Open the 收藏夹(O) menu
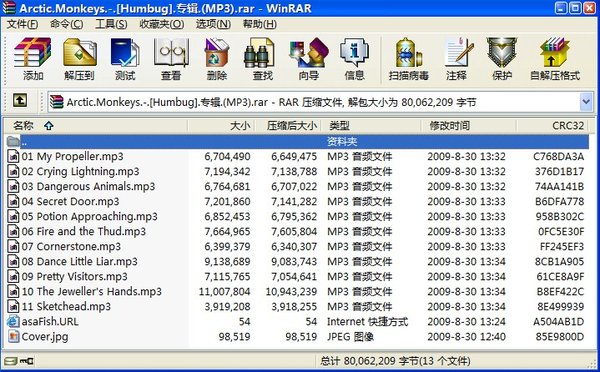The height and width of the screenshot is (372, 600). pyautogui.click(x=161, y=24)
